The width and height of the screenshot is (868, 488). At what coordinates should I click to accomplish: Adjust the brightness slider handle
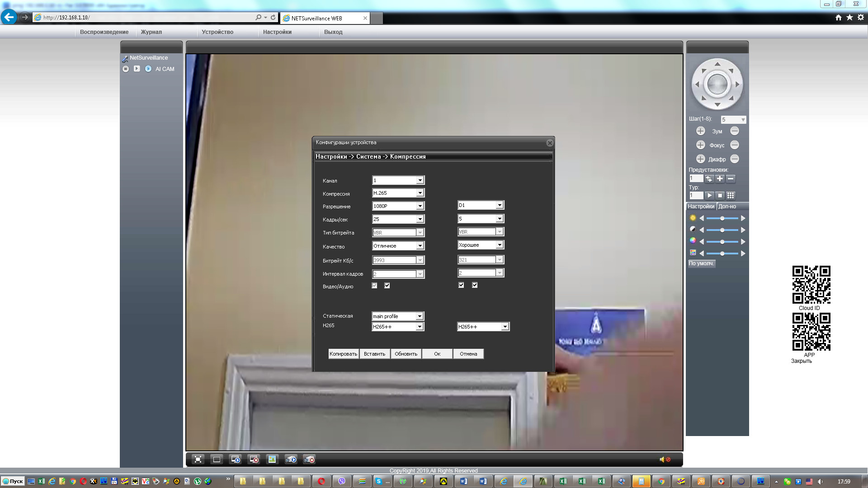[x=722, y=218]
